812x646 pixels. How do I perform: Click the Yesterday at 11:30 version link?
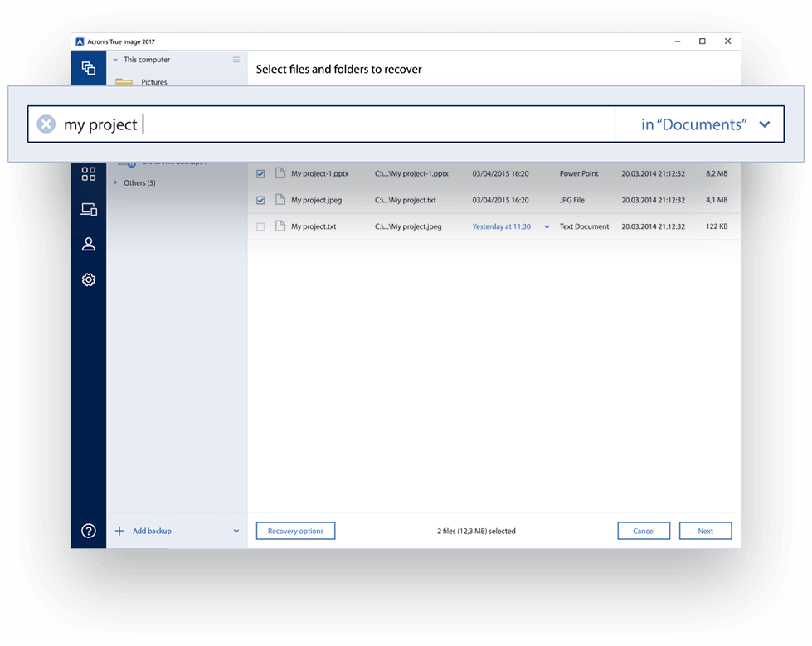pyautogui.click(x=501, y=226)
